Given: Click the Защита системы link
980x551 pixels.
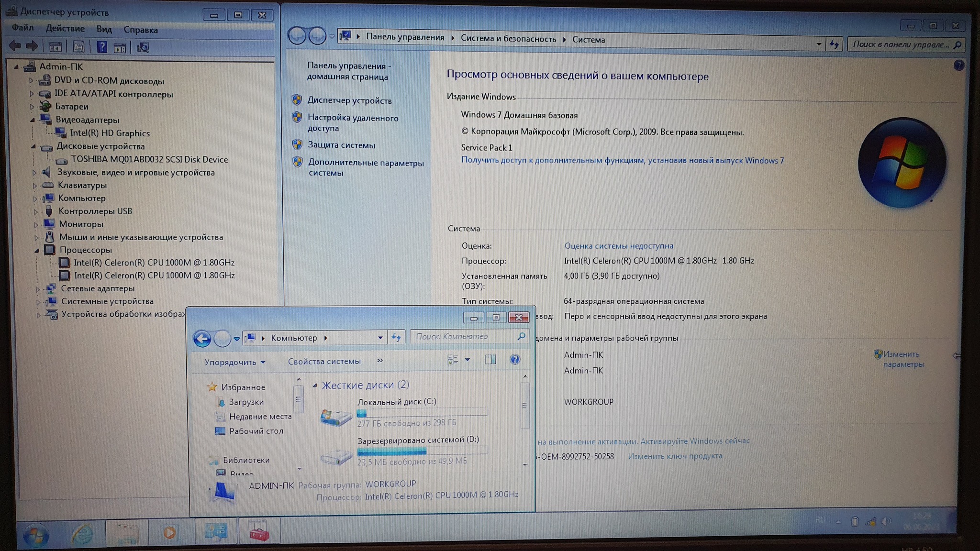Looking at the screenshot, I should coord(341,145).
